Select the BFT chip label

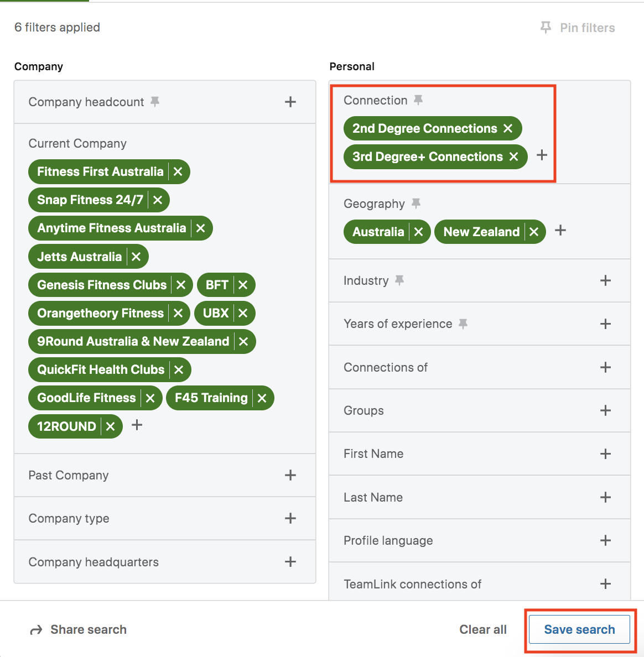[x=217, y=285]
